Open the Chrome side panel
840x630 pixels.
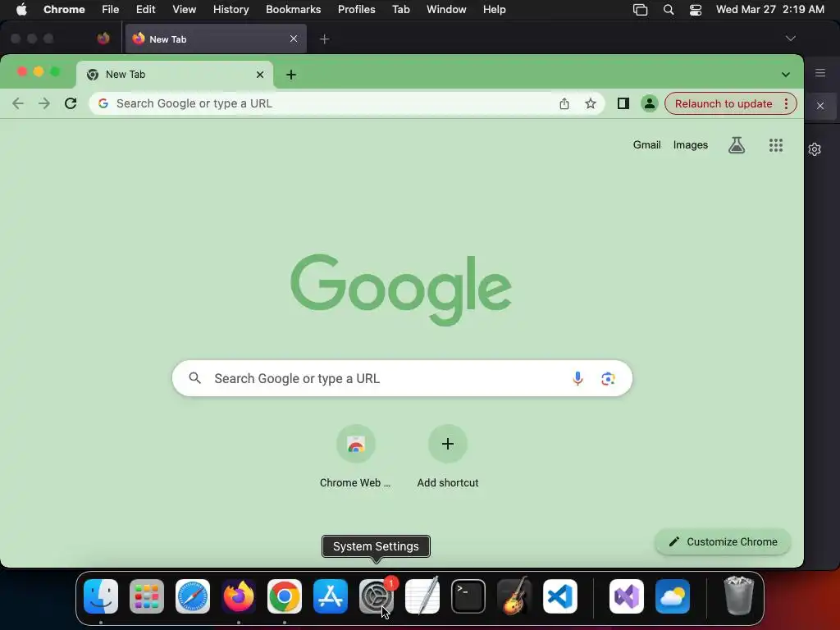[x=623, y=103]
